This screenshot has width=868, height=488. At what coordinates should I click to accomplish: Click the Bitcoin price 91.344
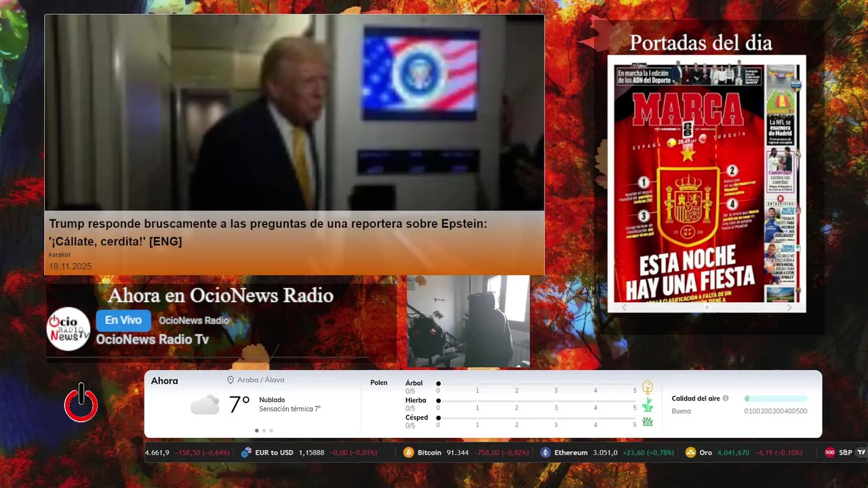pyautogui.click(x=458, y=453)
